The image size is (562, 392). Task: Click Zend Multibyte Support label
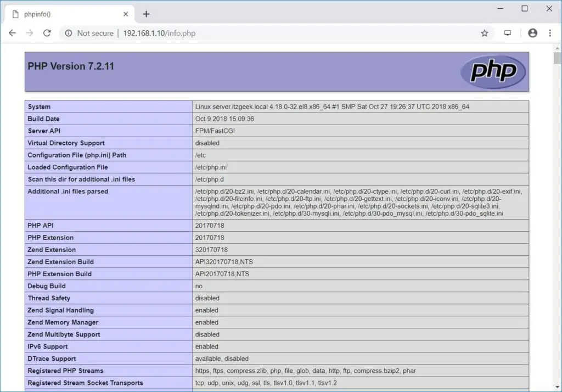64,334
